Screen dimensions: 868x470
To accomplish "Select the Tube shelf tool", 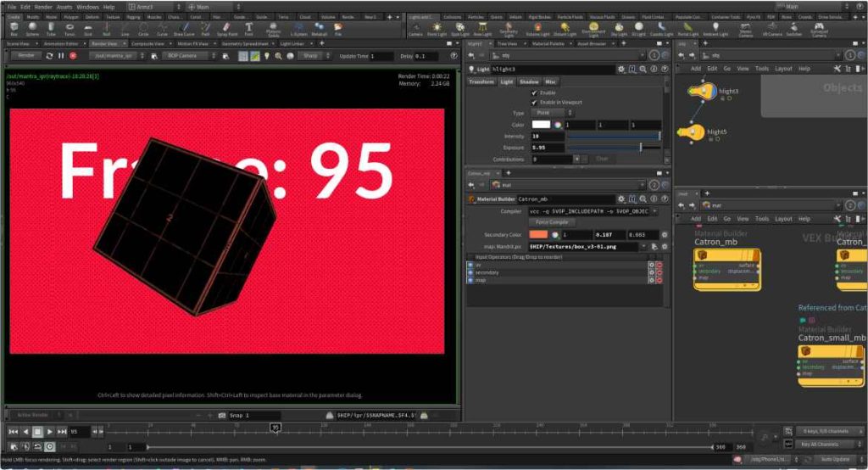I will [51, 28].
